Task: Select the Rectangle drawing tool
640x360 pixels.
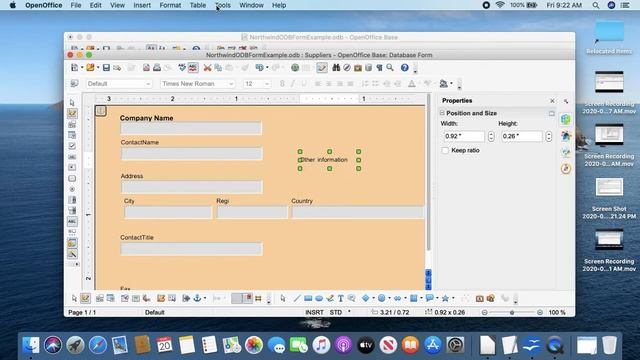Action: coord(308,298)
